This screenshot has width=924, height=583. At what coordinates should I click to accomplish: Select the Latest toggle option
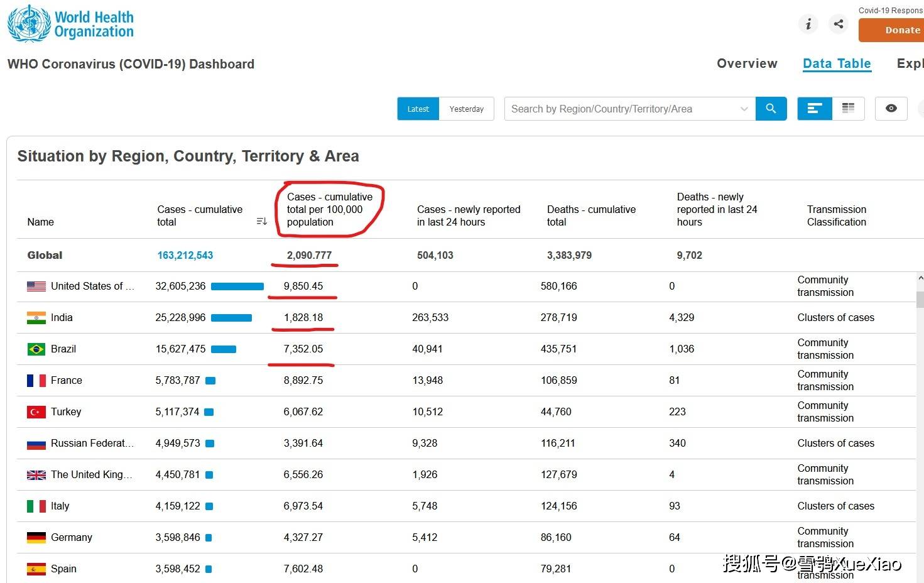point(418,109)
